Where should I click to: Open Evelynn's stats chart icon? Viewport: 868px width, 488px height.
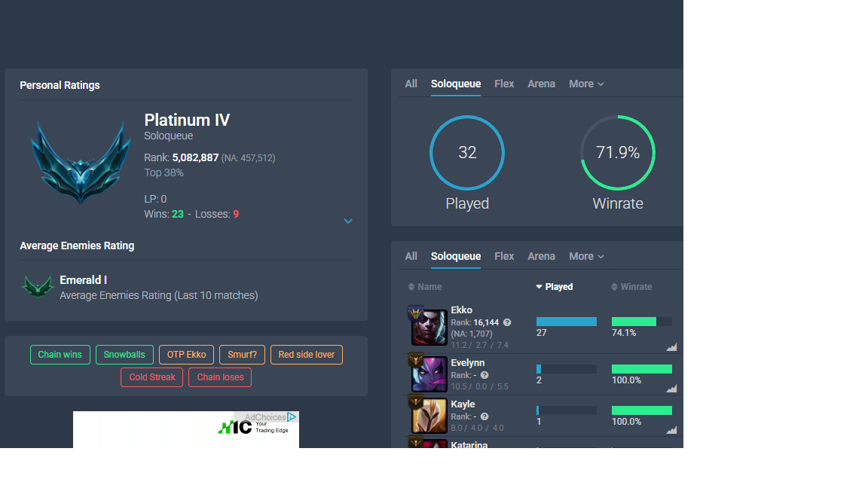point(671,389)
